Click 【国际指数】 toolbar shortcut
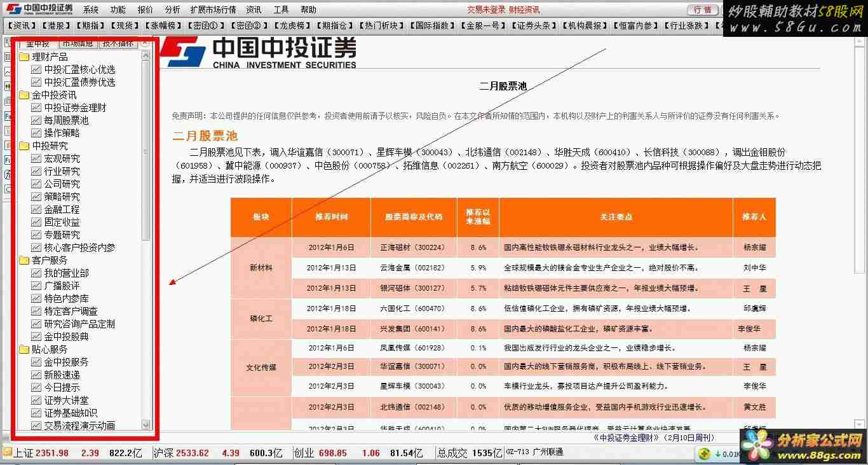 click(x=432, y=25)
